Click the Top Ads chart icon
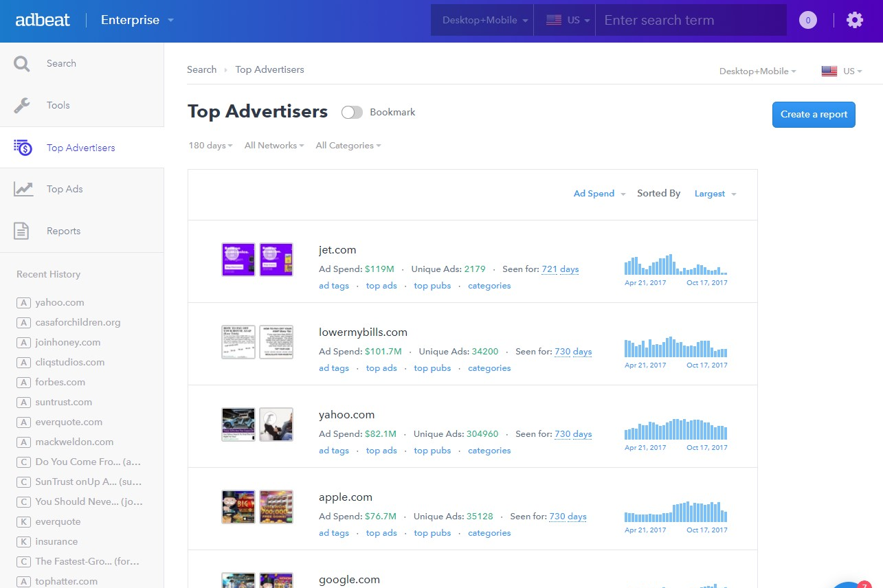Screen dimensions: 883x588 23,189
